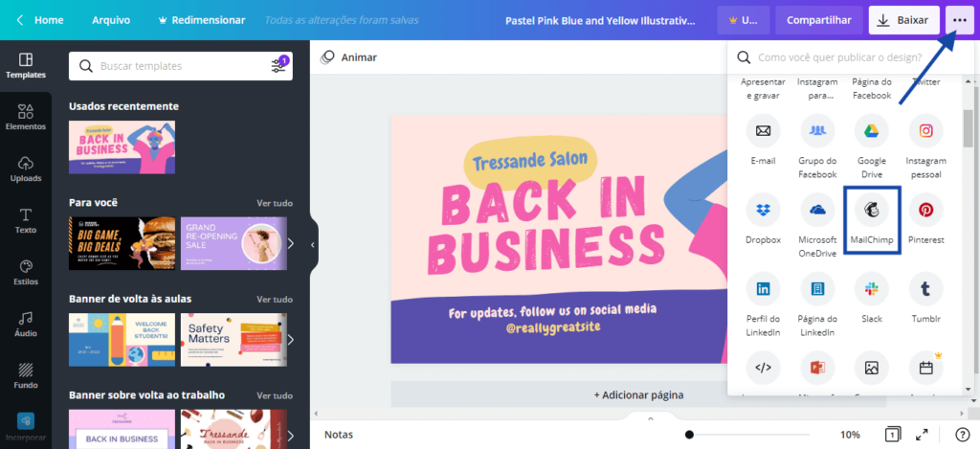Click the zoom slider handle
This screenshot has width=980, height=449.
point(689,435)
